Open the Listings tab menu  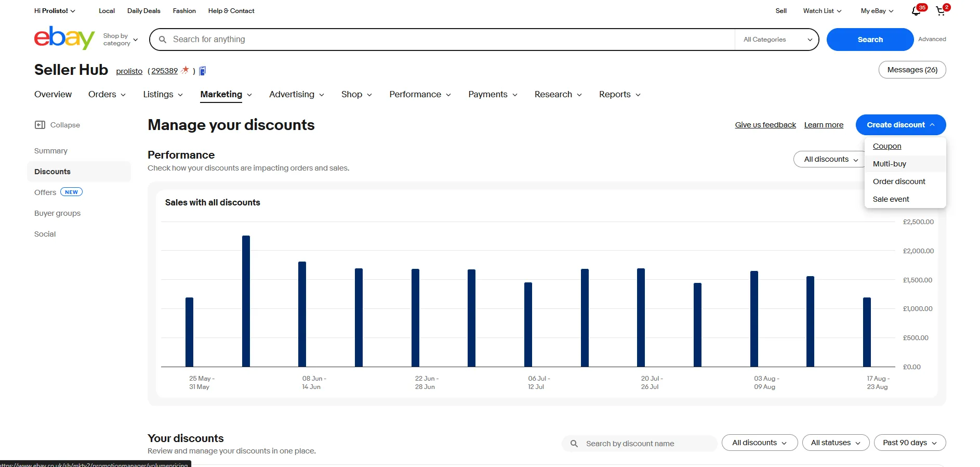point(163,94)
